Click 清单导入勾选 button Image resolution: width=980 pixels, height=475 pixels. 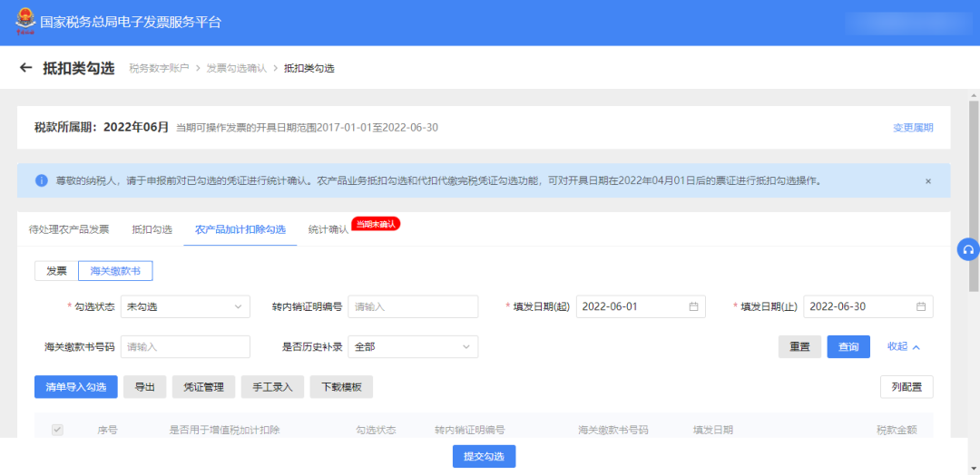pos(75,387)
